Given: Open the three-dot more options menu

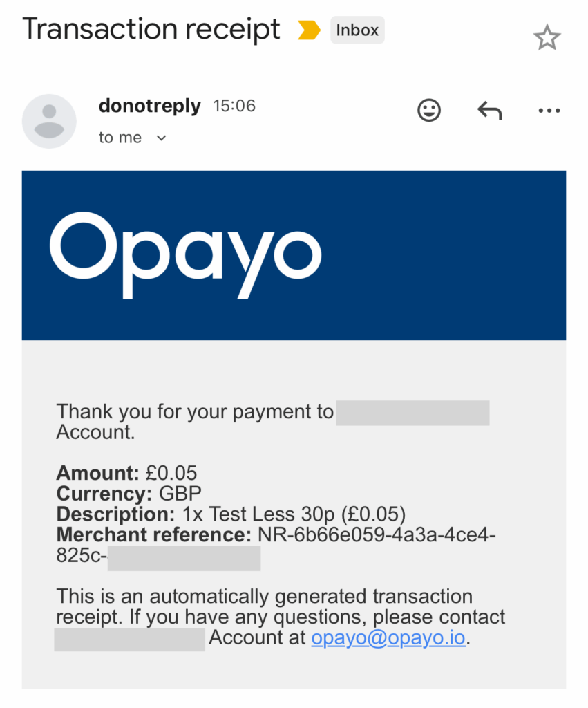Looking at the screenshot, I should (549, 110).
